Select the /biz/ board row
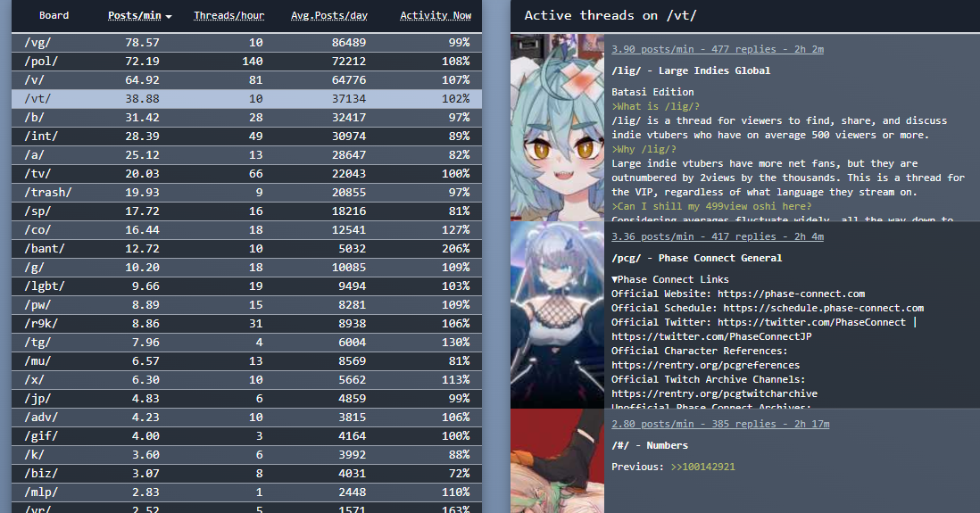The width and height of the screenshot is (980, 513). click(247, 474)
